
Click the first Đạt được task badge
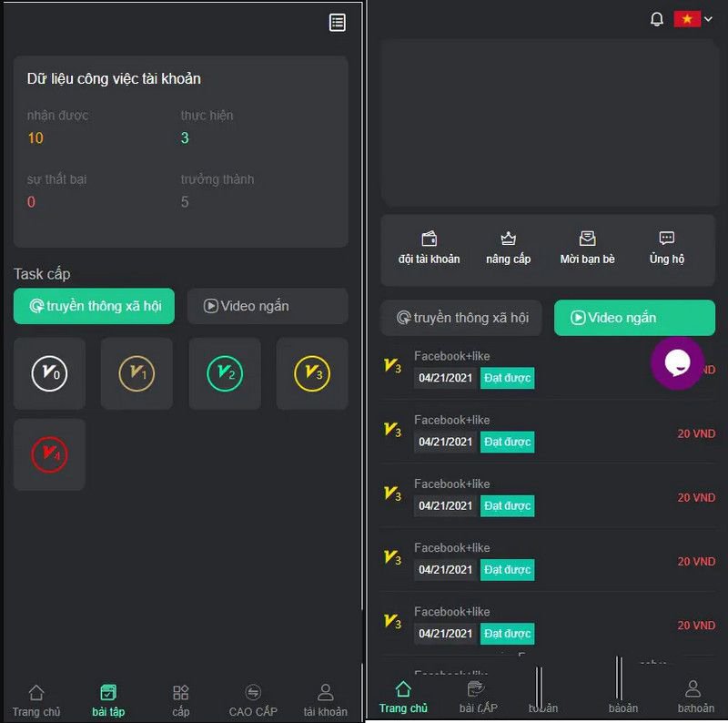507,378
